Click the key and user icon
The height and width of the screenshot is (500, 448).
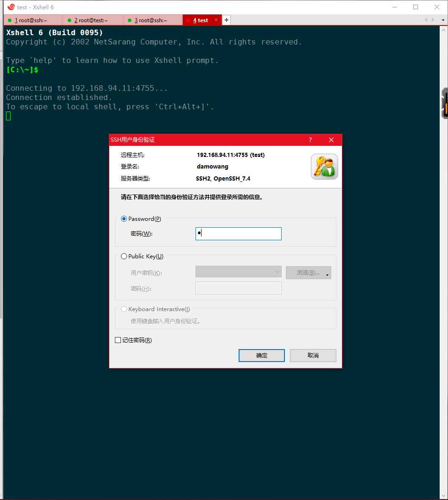[x=324, y=167]
